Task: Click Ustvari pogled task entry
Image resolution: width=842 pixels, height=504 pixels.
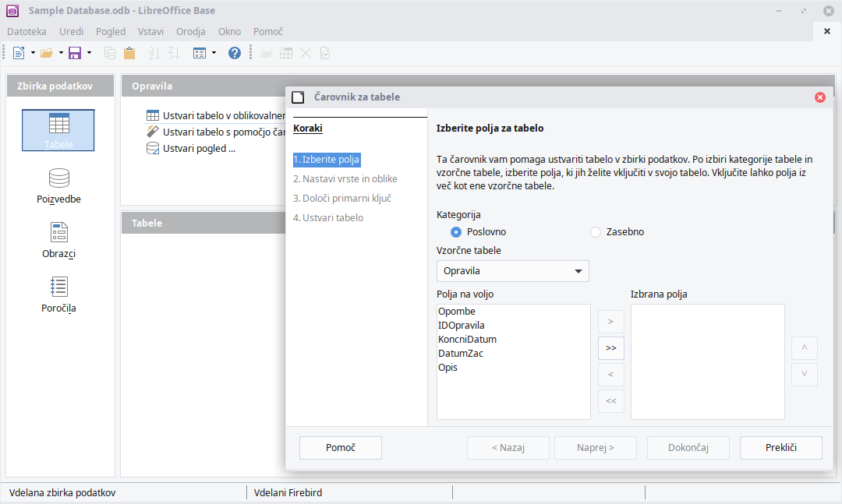Action: pos(199,149)
